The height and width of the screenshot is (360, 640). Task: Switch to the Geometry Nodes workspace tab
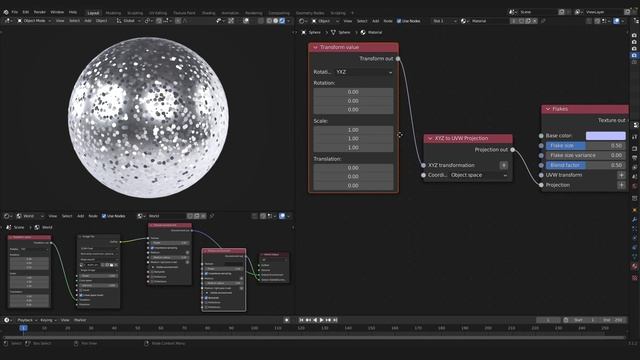[x=310, y=13]
